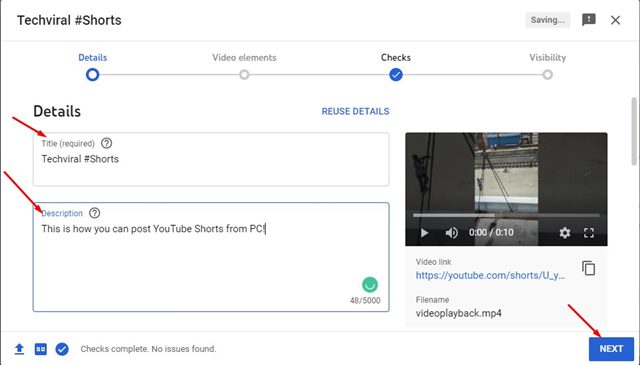
Task: Click the checks complete checkmark icon
Action: 62,349
